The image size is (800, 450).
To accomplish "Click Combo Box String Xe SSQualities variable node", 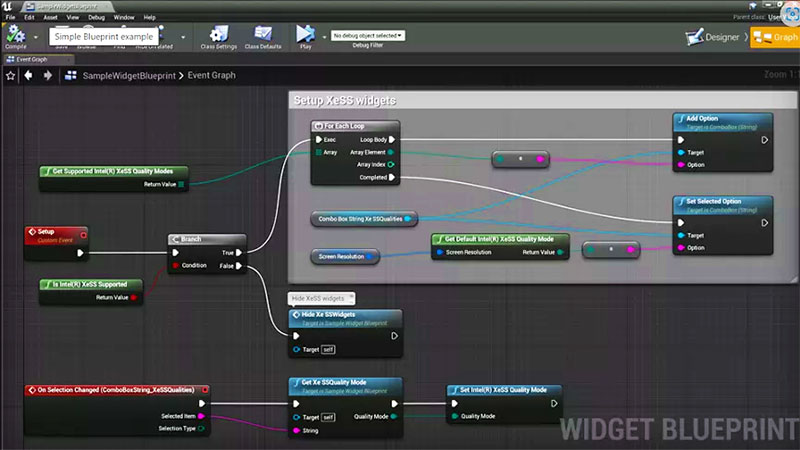I will point(364,219).
